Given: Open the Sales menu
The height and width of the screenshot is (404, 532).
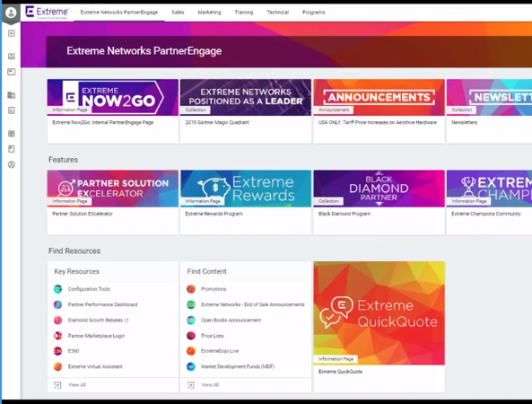Looking at the screenshot, I should tap(178, 13).
